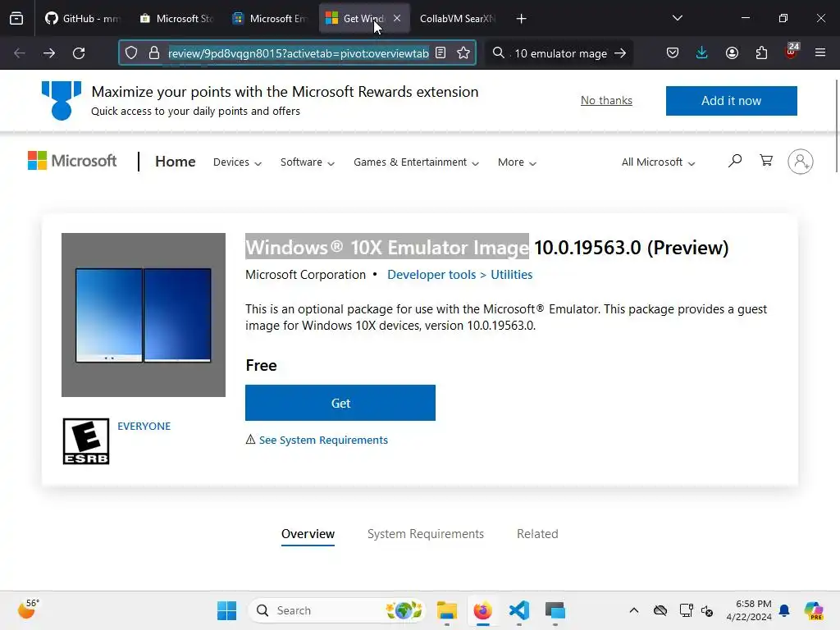
Task: Click the extension icon with 24 badge
Action: point(792,52)
